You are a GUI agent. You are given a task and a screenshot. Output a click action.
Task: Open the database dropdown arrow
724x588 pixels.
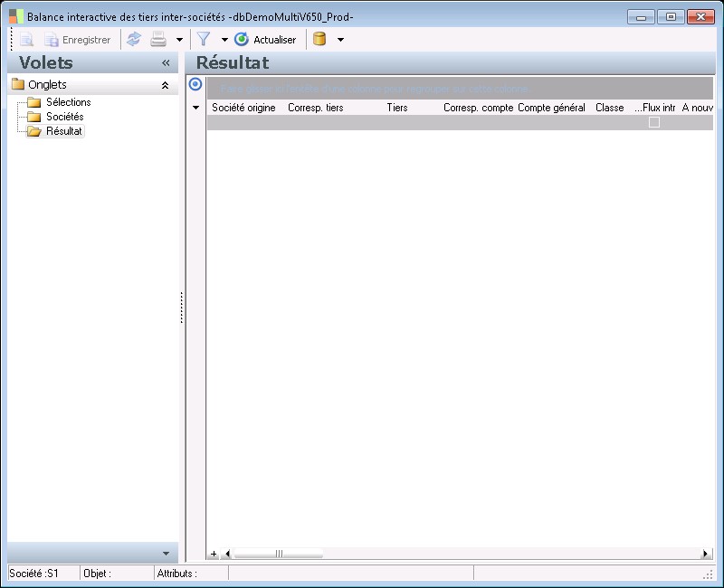point(341,40)
